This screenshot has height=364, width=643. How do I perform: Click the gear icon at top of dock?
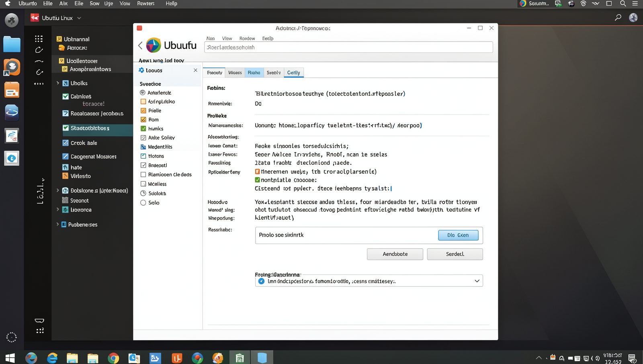click(x=12, y=20)
